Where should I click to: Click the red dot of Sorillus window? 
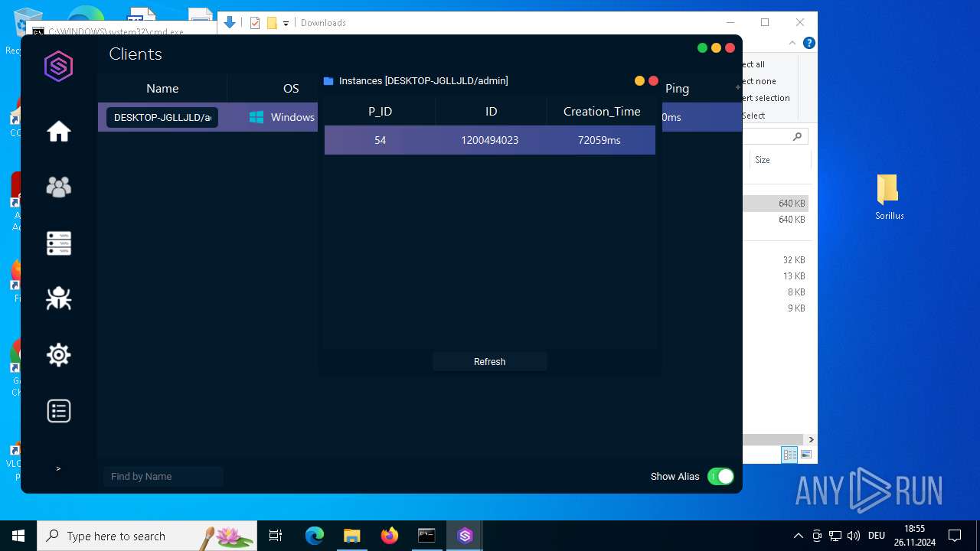pyautogui.click(x=730, y=47)
